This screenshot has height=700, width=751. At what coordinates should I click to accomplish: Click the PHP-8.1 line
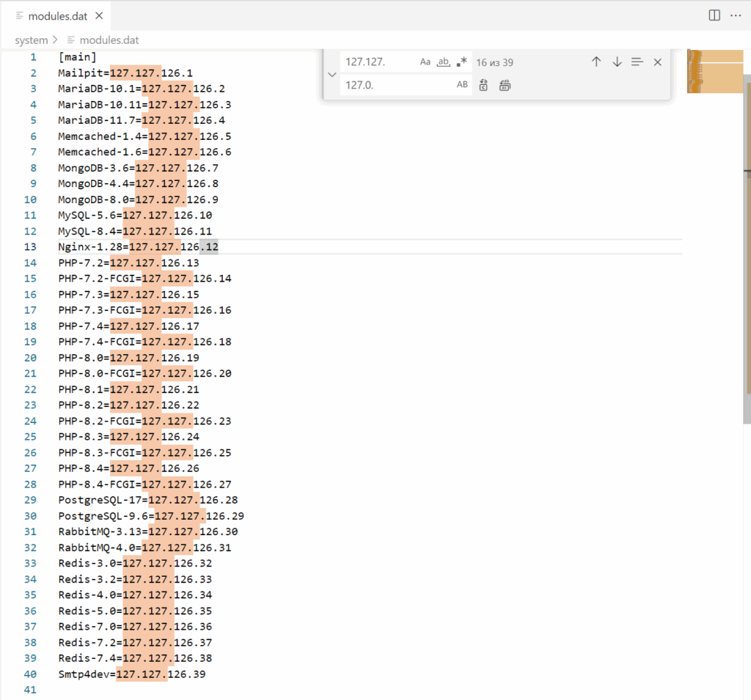[x=129, y=389]
